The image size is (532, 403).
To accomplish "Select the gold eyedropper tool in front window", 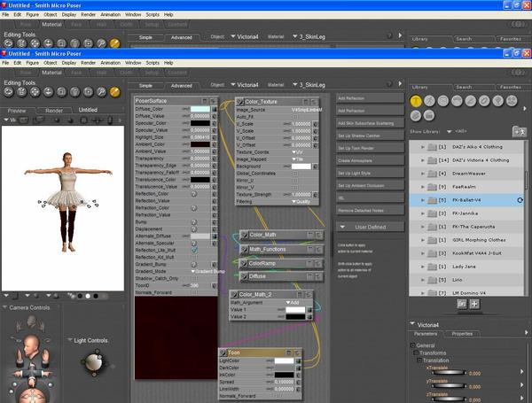I will tap(114, 92).
